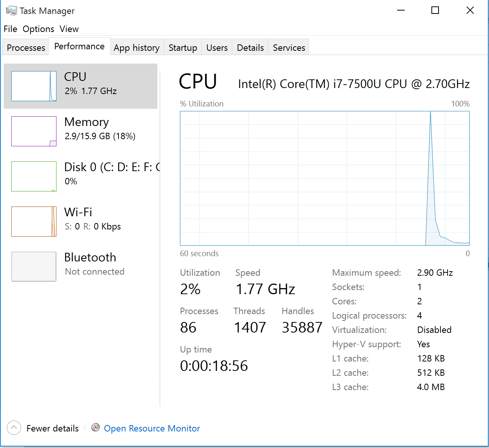
Task: Click the Task Manager title bar icon
Action: coord(11,10)
